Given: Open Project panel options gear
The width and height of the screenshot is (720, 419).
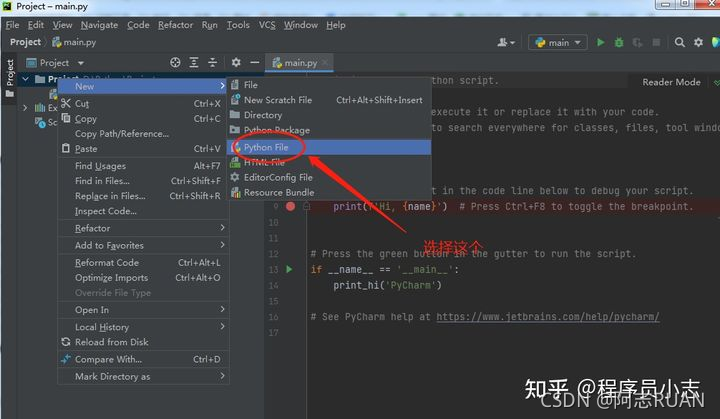Looking at the screenshot, I should [236, 62].
